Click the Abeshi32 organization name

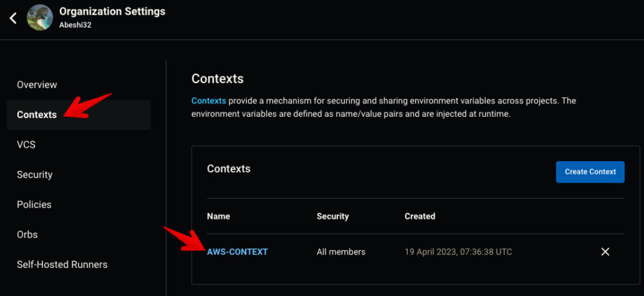tap(75, 25)
